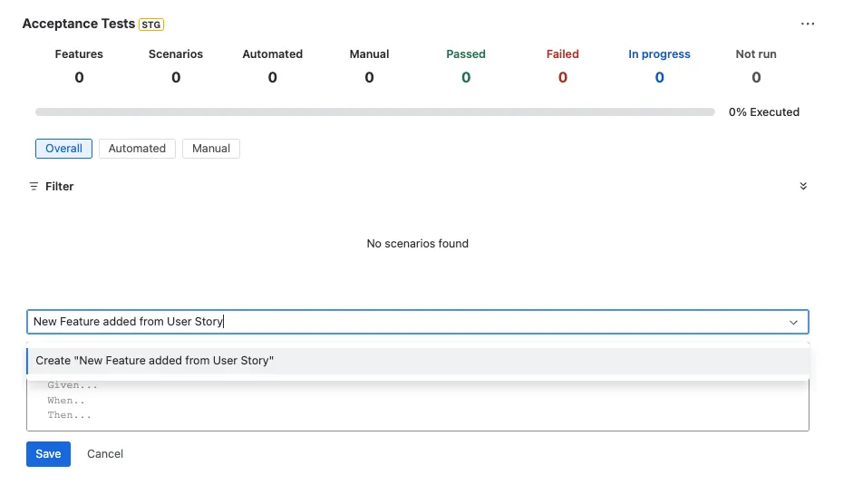Viewport: 853px width, 504px height.
Task: Expand the filter section with double chevron
Action: pyautogui.click(x=803, y=186)
